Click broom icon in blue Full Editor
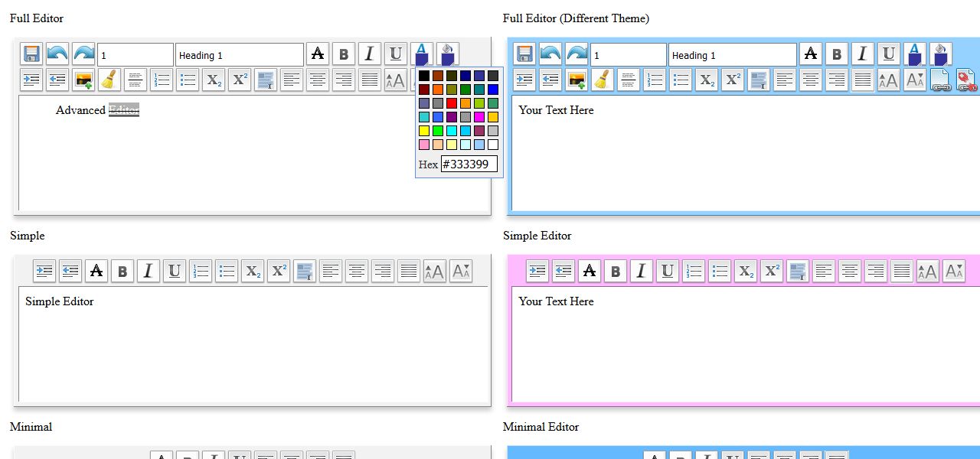980x459 pixels. click(x=603, y=80)
